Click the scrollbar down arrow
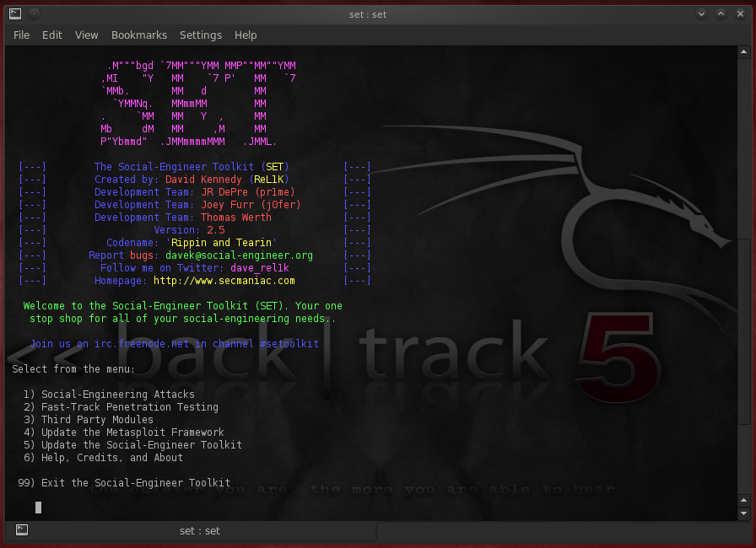The height and width of the screenshot is (548, 756). 746,512
